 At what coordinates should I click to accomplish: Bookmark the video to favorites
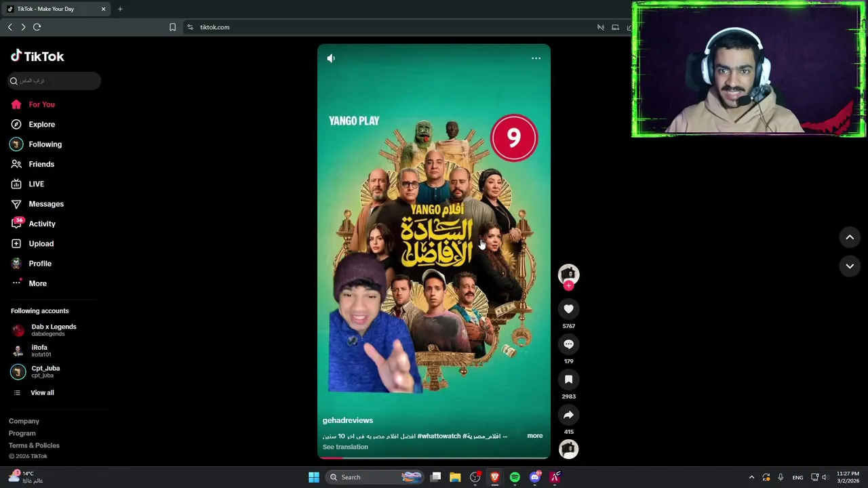pos(568,380)
